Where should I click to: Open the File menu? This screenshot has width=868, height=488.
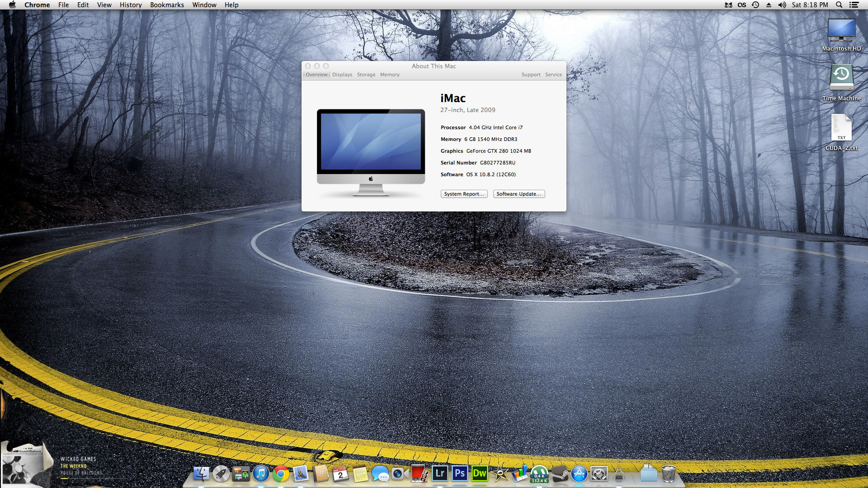click(63, 5)
